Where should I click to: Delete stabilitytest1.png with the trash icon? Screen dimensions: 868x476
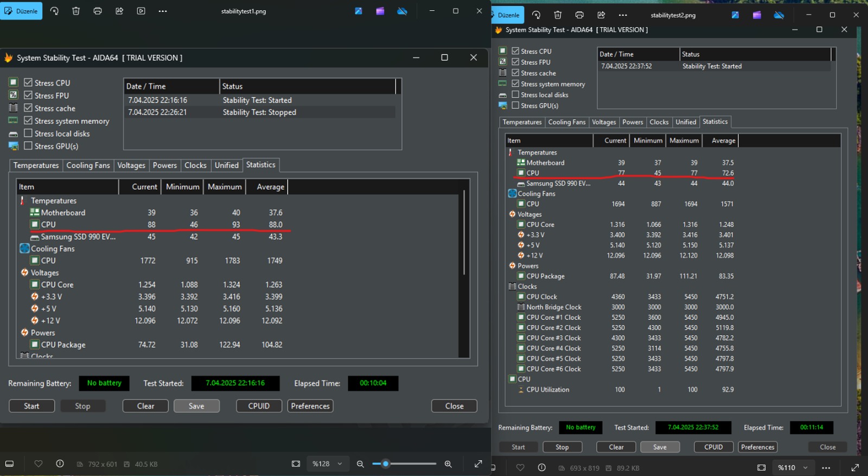[x=76, y=11]
